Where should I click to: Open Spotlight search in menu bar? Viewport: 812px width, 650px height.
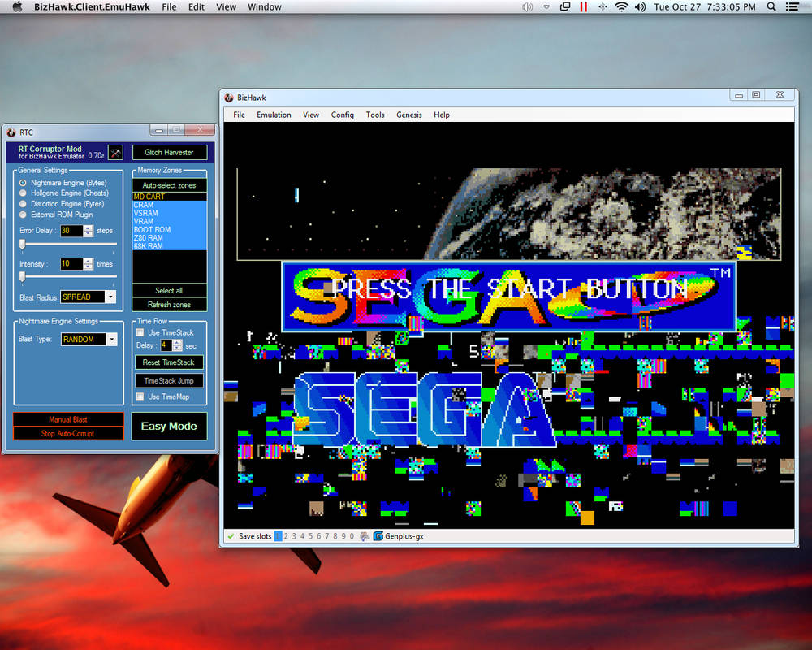(771, 6)
